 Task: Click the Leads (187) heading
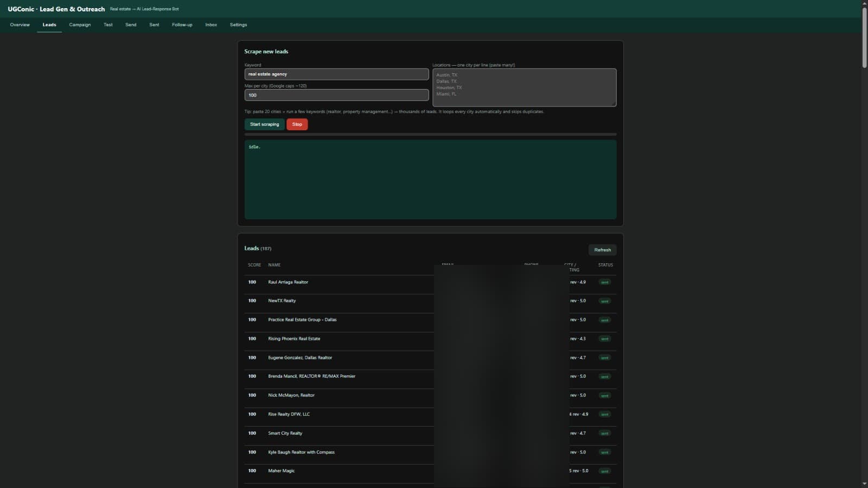(x=258, y=249)
